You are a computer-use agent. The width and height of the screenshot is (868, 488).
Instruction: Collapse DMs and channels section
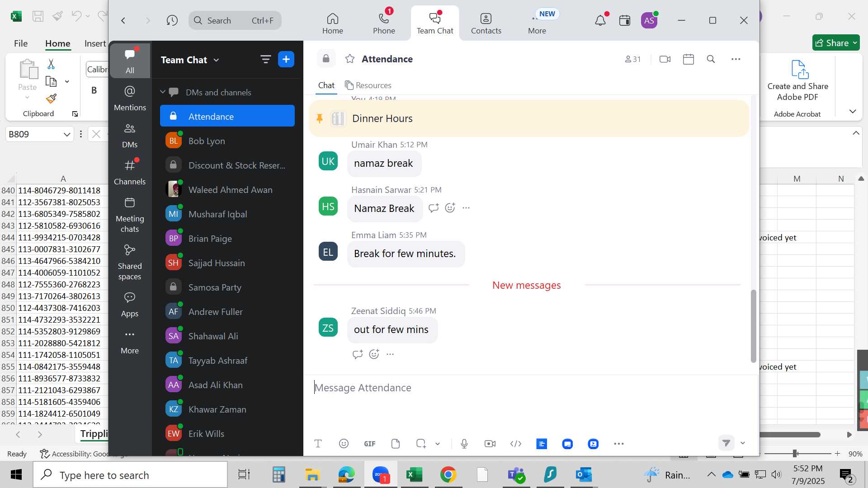(x=163, y=92)
